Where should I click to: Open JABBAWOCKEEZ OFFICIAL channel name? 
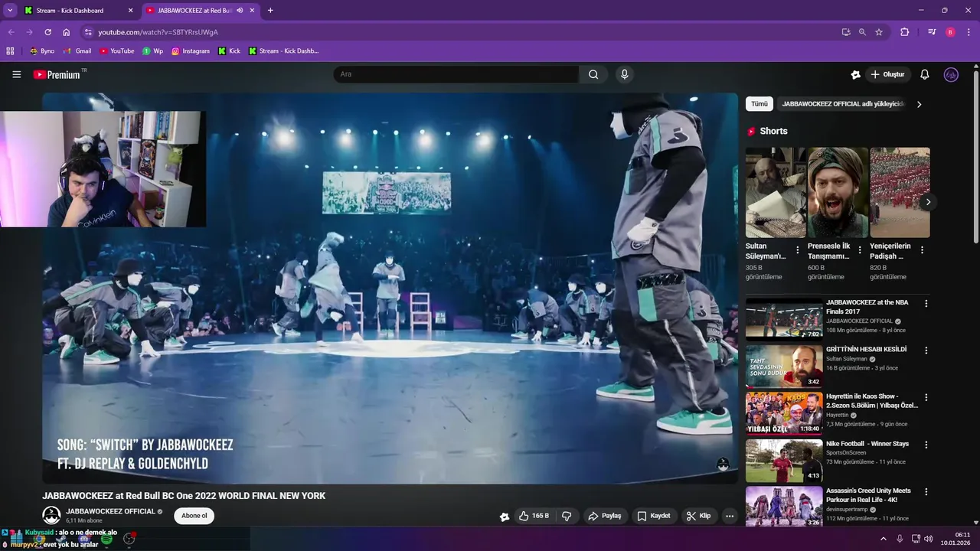pos(110,511)
